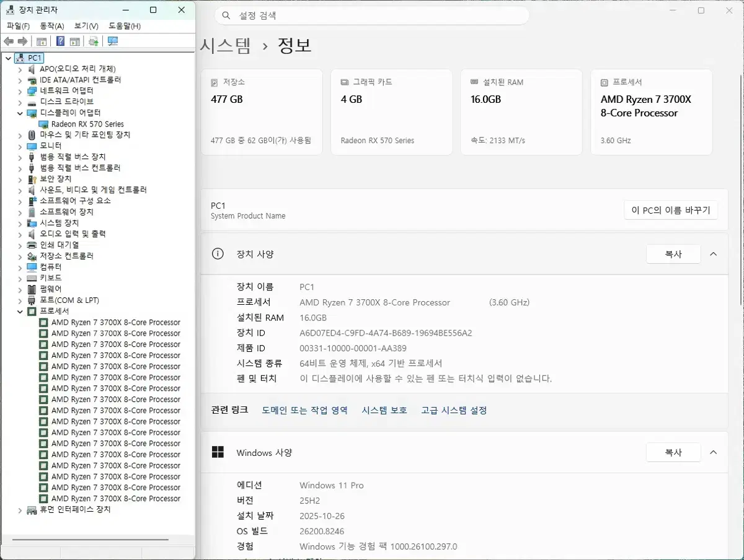Click the graphics card icon in 그래픽 카드 card
This screenshot has width=744, height=560.
pyautogui.click(x=344, y=82)
